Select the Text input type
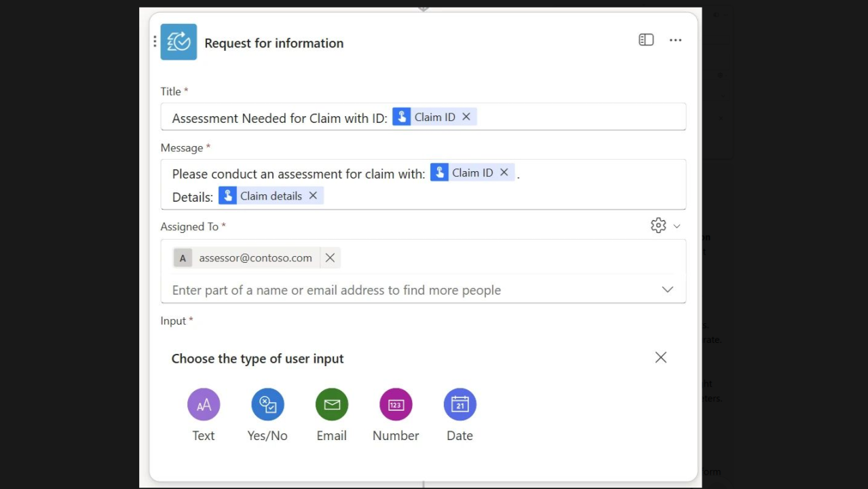 pyautogui.click(x=203, y=404)
